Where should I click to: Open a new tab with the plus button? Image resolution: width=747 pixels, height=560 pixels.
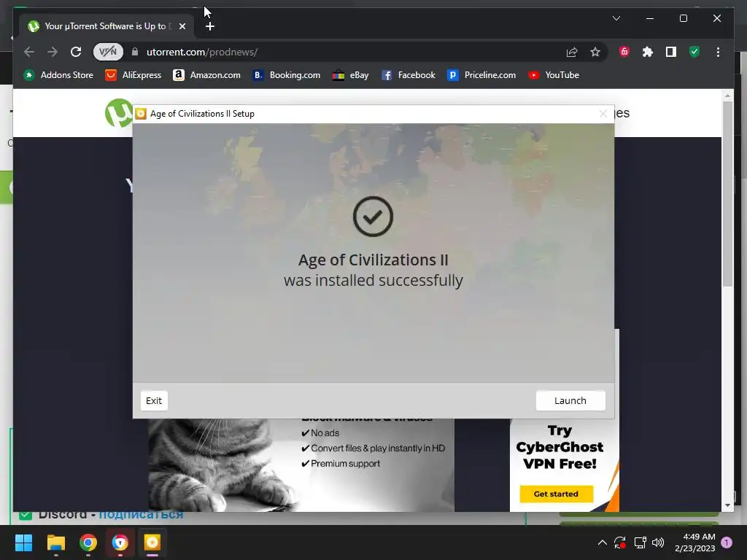pyautogui.click(x=209, y=27)
